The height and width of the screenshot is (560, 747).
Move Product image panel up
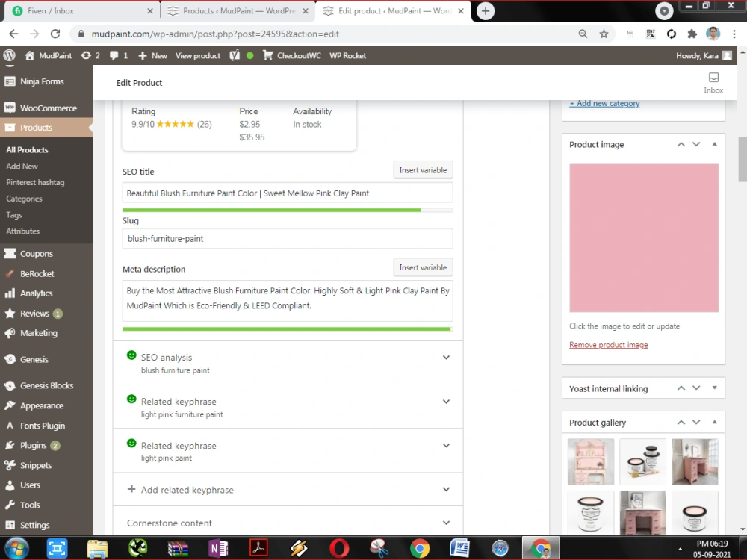click(x=681, y=144)
